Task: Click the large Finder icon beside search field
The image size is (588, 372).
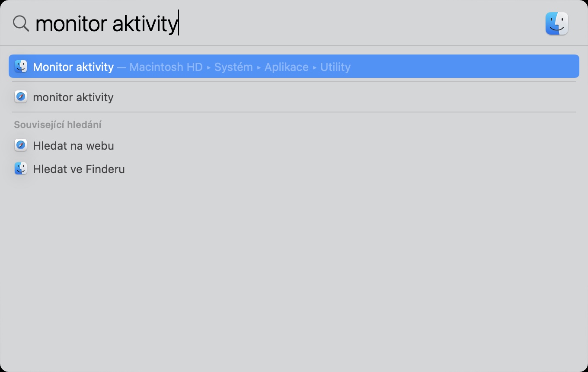Action: pos(556,23)
